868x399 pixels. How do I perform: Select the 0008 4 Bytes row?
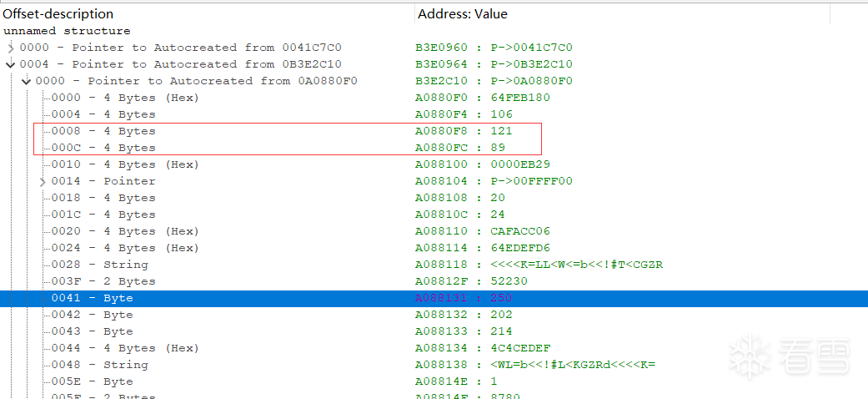(103, 131)
